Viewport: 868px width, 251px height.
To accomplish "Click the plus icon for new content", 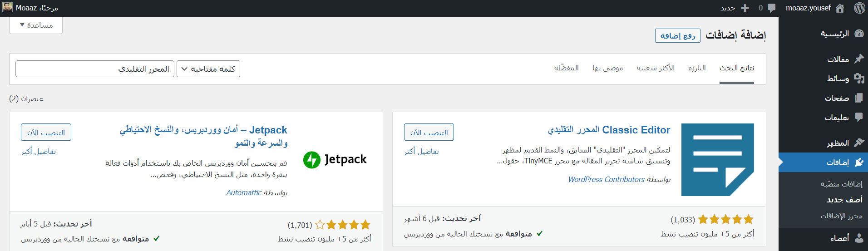I will click(745, 8).
